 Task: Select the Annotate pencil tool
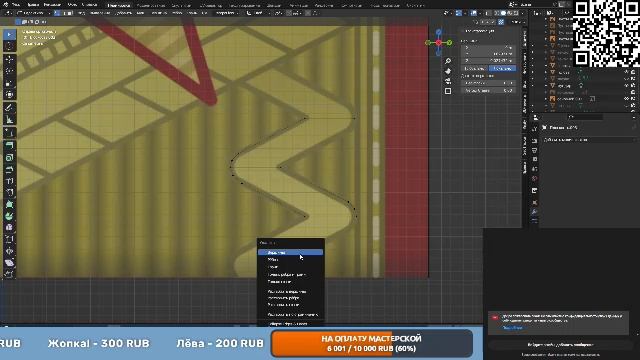click(9, 108)
